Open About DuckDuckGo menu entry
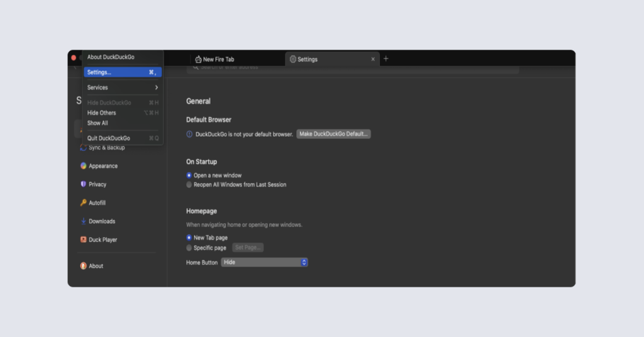Viewport: 644px width, 337px height. [x=123, y=57]
